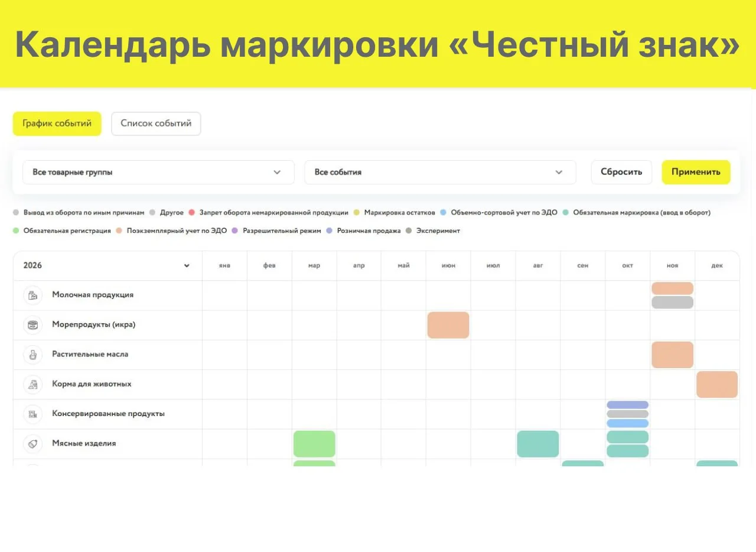Click the purple October event for Консервированные продукты
Image resolution: width=756 pixels, height=552 pixels.
click(627, 405)
